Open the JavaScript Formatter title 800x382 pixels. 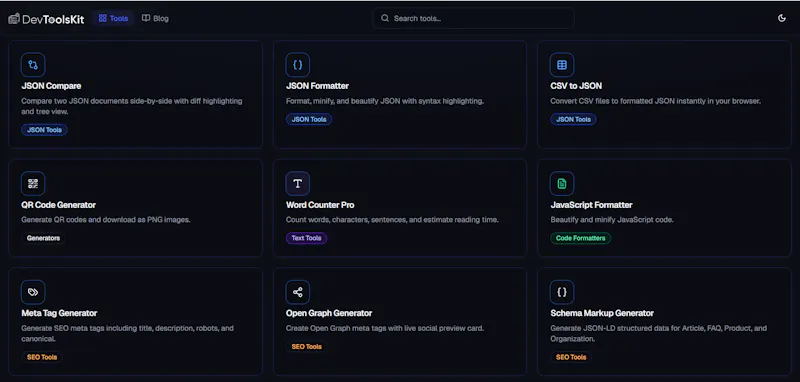[x=591, y=205]
